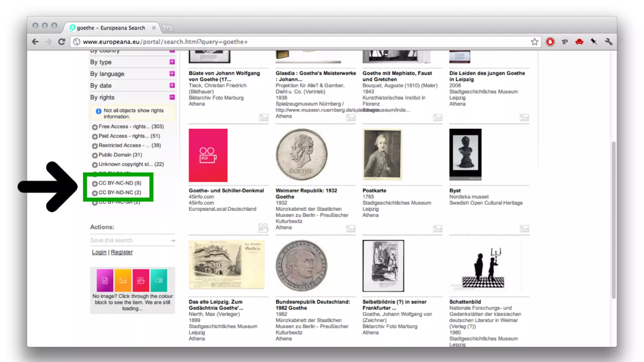This screenshot has width=644, height=362.
Task: Select CC BY-NC-ND (9) filter
Action: 119,183
